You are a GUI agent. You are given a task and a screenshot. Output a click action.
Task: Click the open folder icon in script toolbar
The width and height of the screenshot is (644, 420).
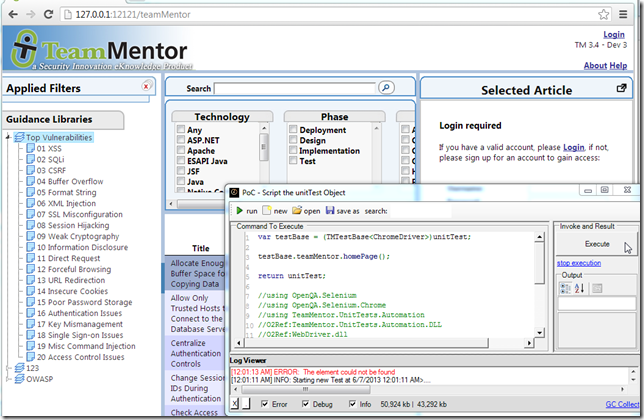[295, 211]
